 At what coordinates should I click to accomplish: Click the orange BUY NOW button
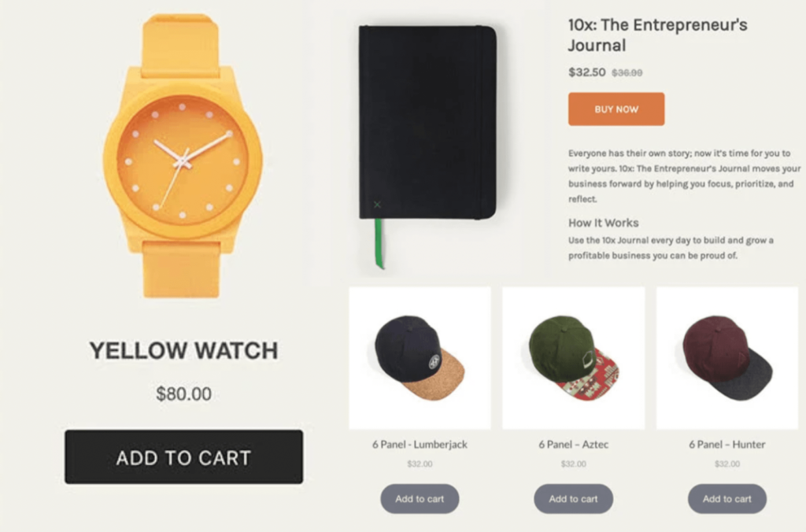616,109
